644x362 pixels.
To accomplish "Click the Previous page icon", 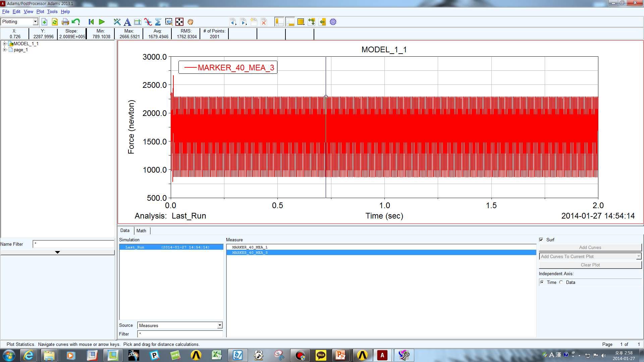I will tap(233, 22).
